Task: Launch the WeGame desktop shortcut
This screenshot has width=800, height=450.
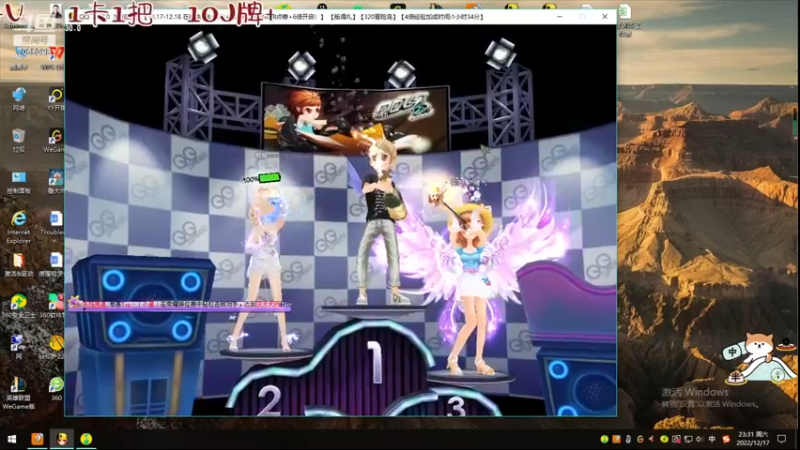Action: tap(55, 140)
